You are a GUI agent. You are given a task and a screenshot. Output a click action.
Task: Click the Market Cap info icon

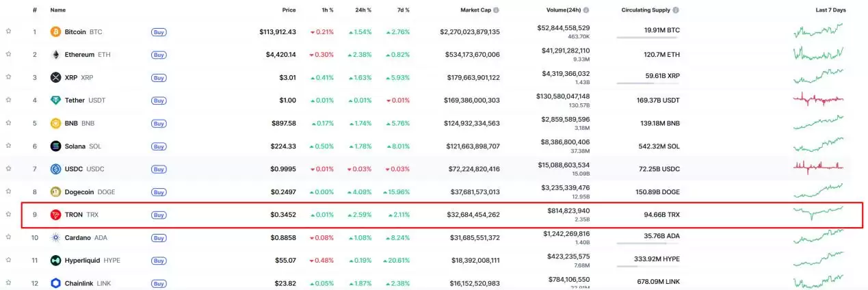click(x=496, y=10)
